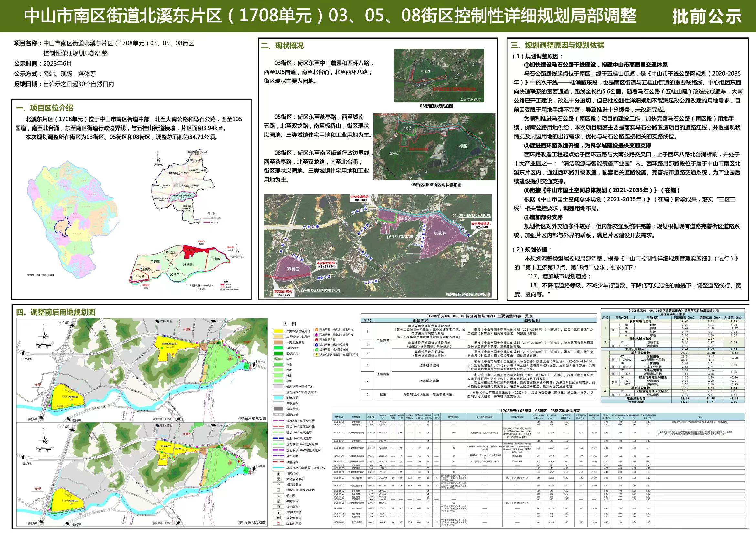Click the 现状110kV高压架空线 red dashed symbol

[x=278, y=427]
